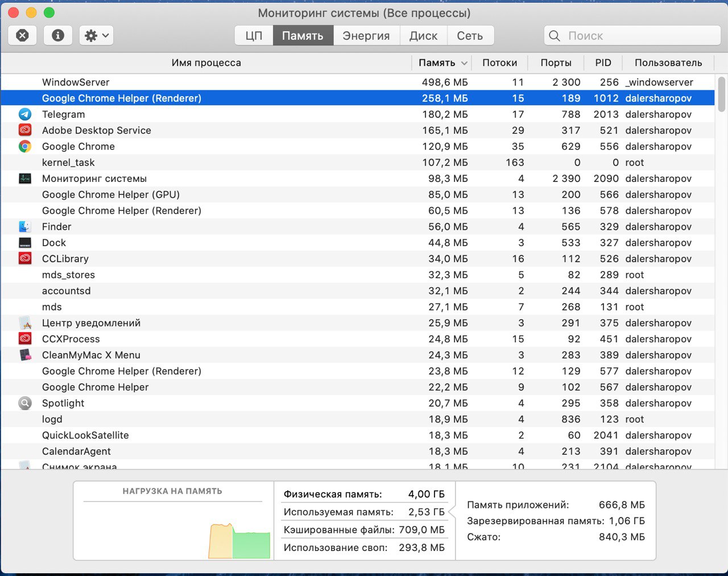The width and height of the screenshot is (728, 576).
Task: Sort by Имя процесса column header
Action: 206,63
